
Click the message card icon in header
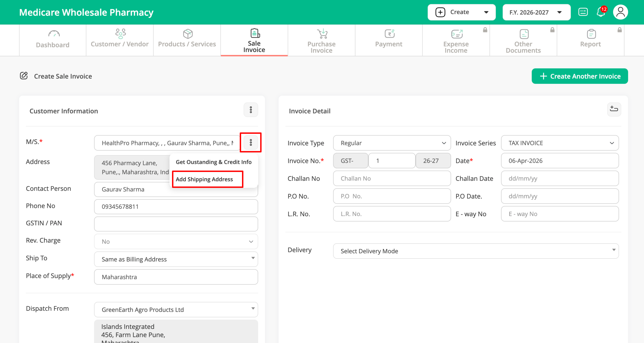click(583, 12)
